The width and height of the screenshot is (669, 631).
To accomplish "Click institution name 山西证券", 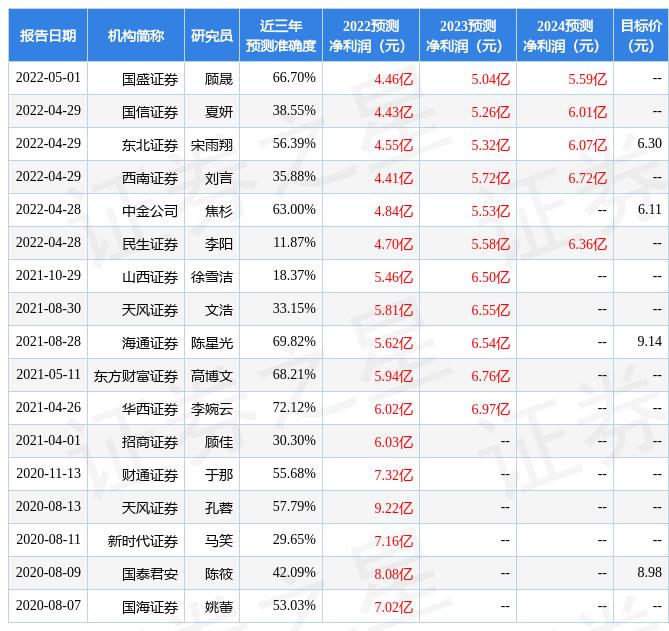I will point(150,277).
